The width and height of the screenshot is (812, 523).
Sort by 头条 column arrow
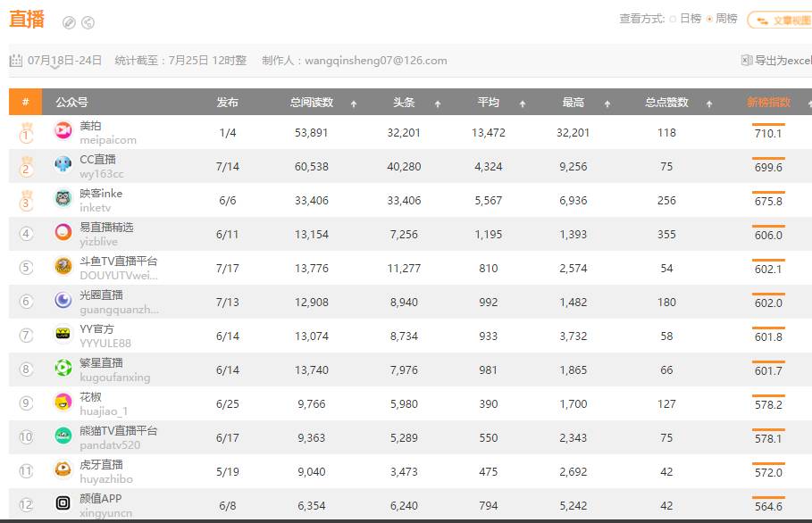coord(438,104)
